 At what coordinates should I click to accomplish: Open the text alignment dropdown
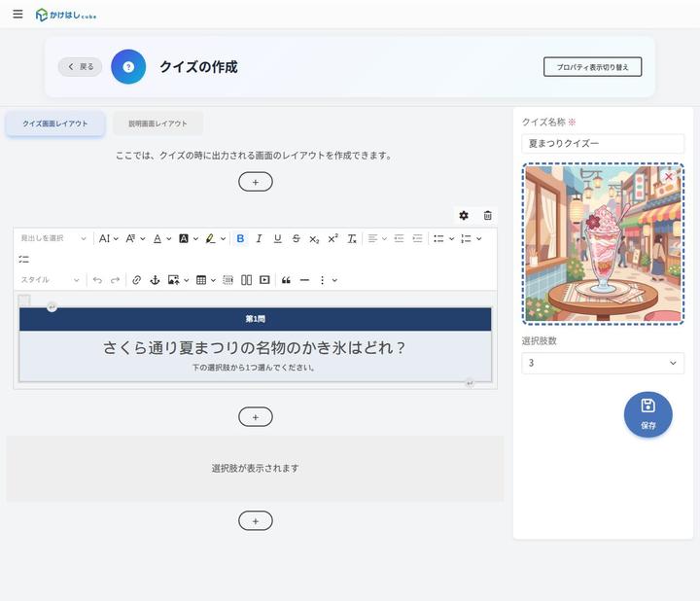377,238
